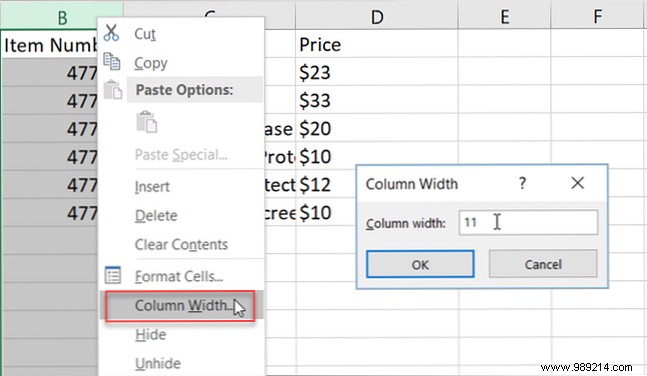
Task: Click the Price header cell
Action: pos(376,44)
